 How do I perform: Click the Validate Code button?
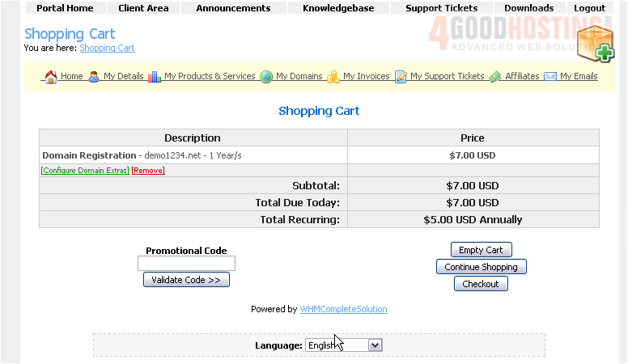click(186, 280)
